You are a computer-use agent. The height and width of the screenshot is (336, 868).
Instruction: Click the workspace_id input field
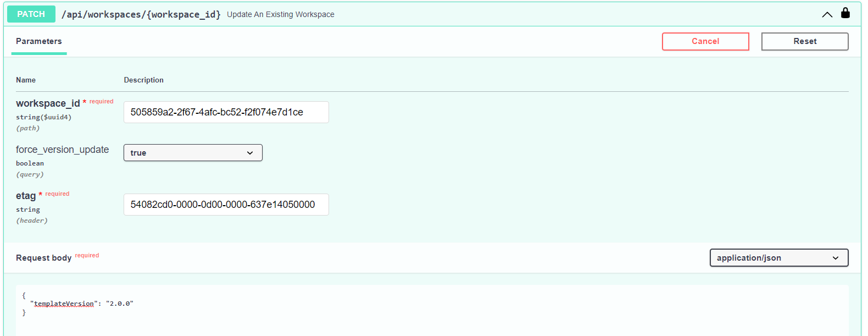[x=226, y=112]
